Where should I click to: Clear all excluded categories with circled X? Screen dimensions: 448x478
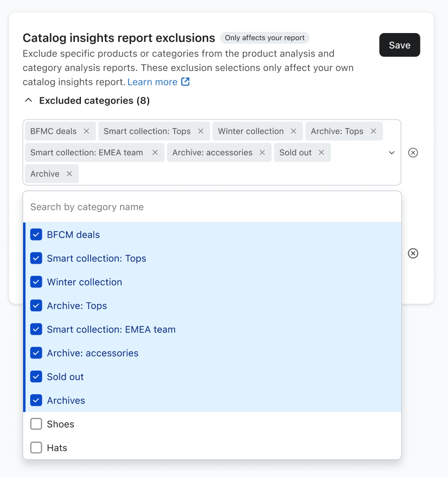tap(413, 153)
